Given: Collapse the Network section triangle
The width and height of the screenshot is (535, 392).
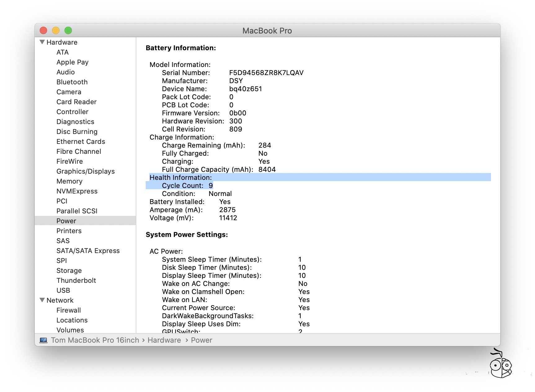Looking at the screenshot, I should click(x=42, y=300).
